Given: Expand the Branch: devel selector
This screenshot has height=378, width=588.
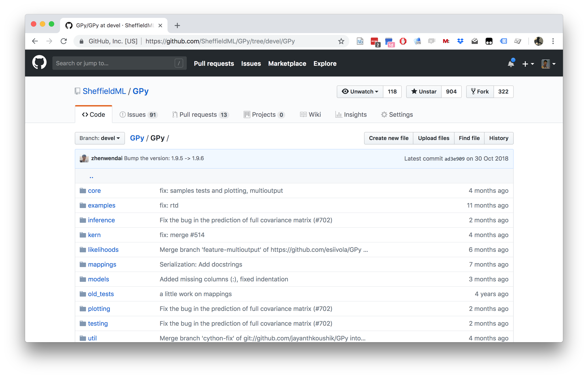Looking at the screenshot, I should click(x=100, y=138).
